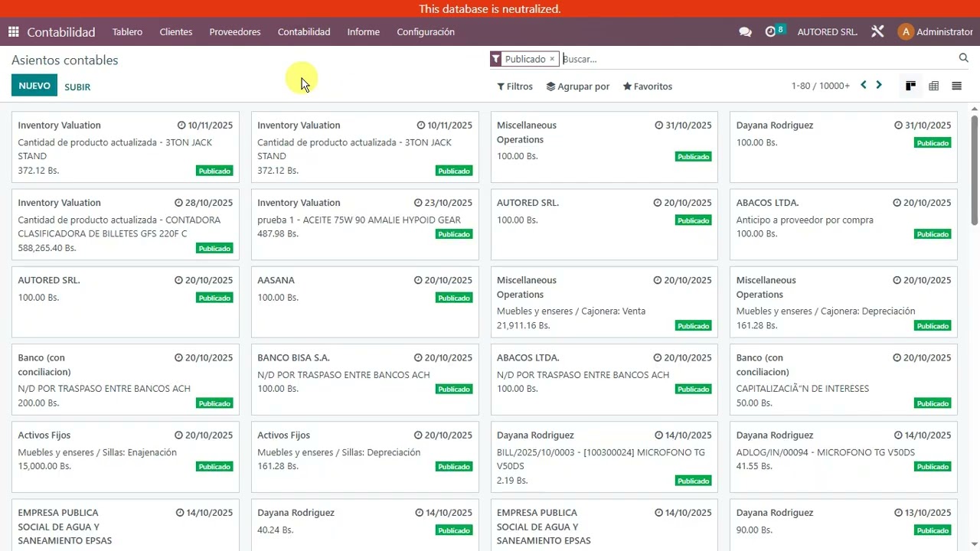Viewport: 980px width, 551px height.
Task: Click the vertical scrollbar
Action: (975, 170)
